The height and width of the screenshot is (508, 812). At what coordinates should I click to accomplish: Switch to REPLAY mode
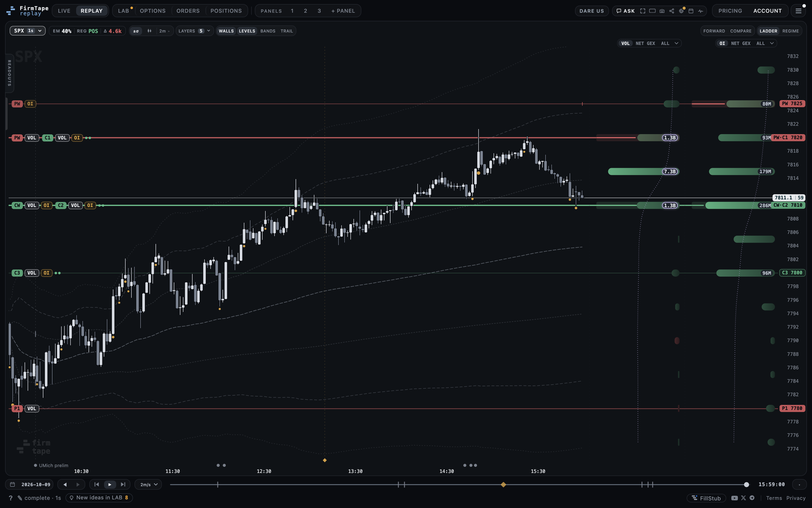tap(92, 11)
